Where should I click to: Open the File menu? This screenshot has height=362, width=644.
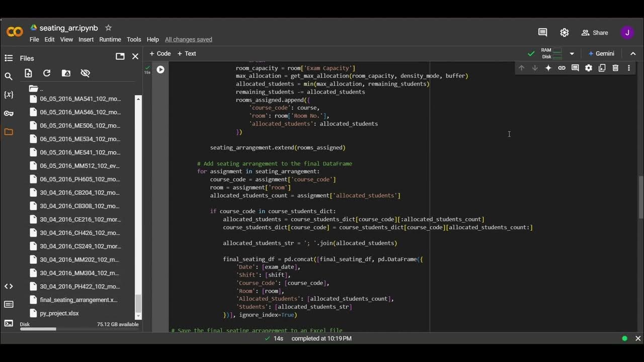[34, 39]
